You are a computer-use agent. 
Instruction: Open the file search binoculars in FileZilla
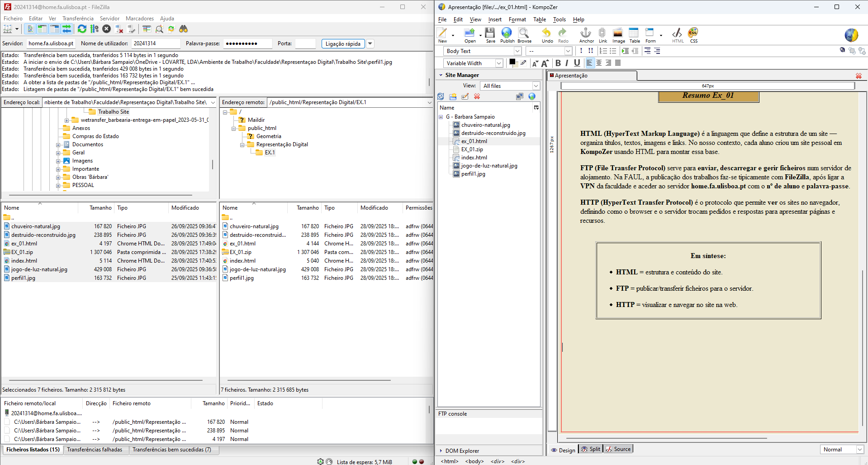183,29
